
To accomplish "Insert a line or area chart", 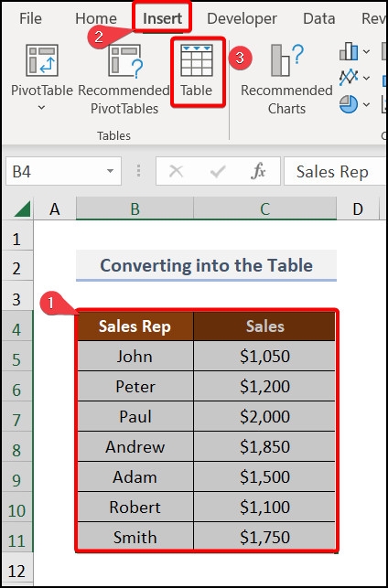I will point(349,78).
